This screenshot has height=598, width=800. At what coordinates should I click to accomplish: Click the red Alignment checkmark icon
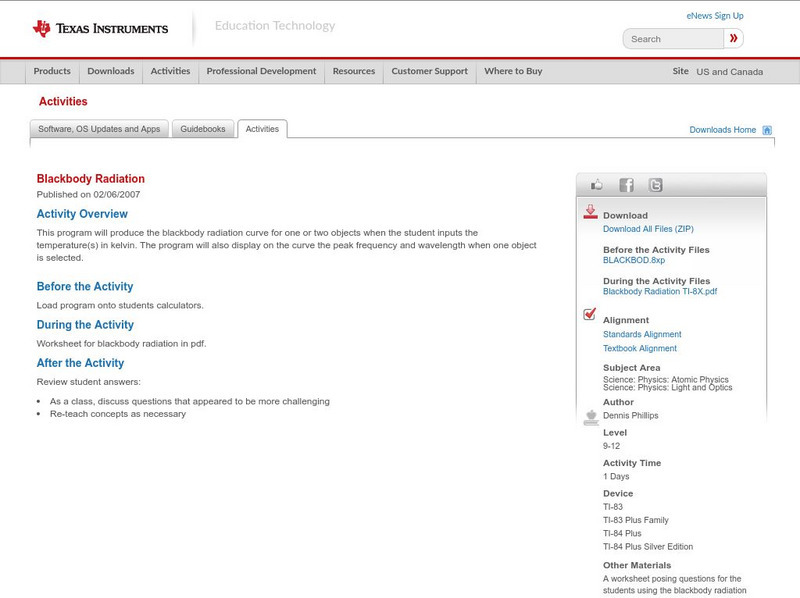(590, 314)
